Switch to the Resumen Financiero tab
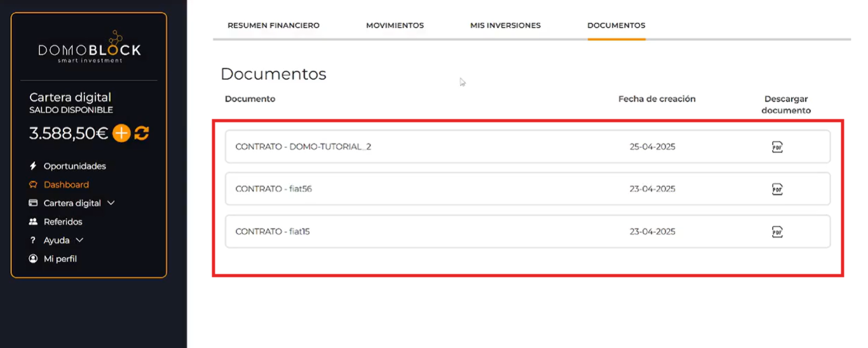868x348 pixels. coord(273,25)
